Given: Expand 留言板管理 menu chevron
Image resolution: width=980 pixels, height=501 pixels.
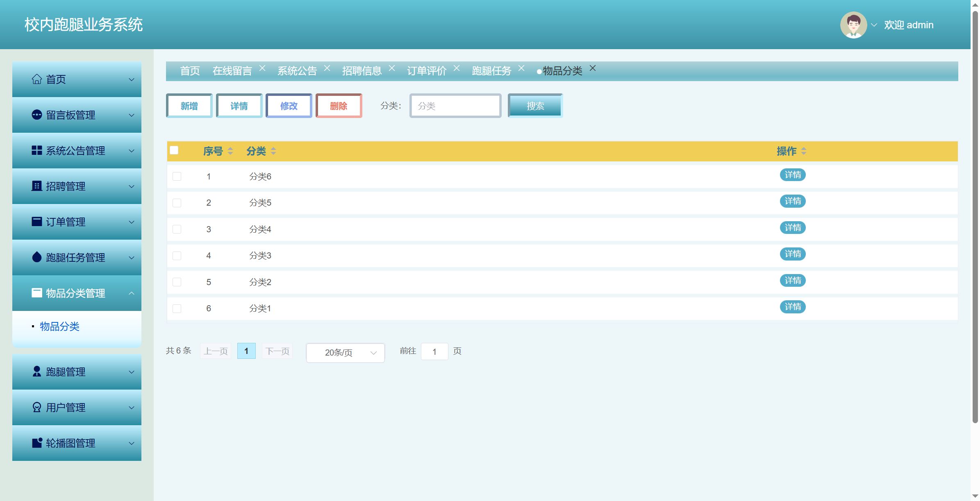Looking at the screenshot, I should pos(132,115).
